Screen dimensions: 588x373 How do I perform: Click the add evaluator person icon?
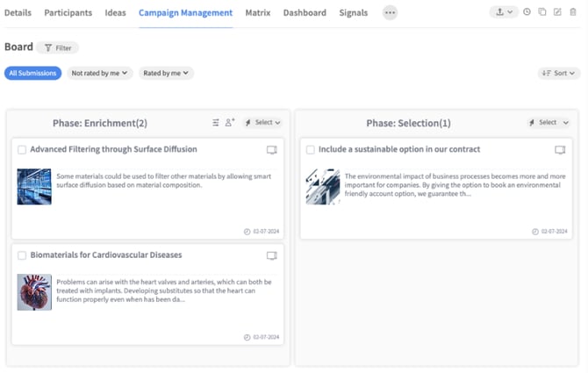pos(230,122)
